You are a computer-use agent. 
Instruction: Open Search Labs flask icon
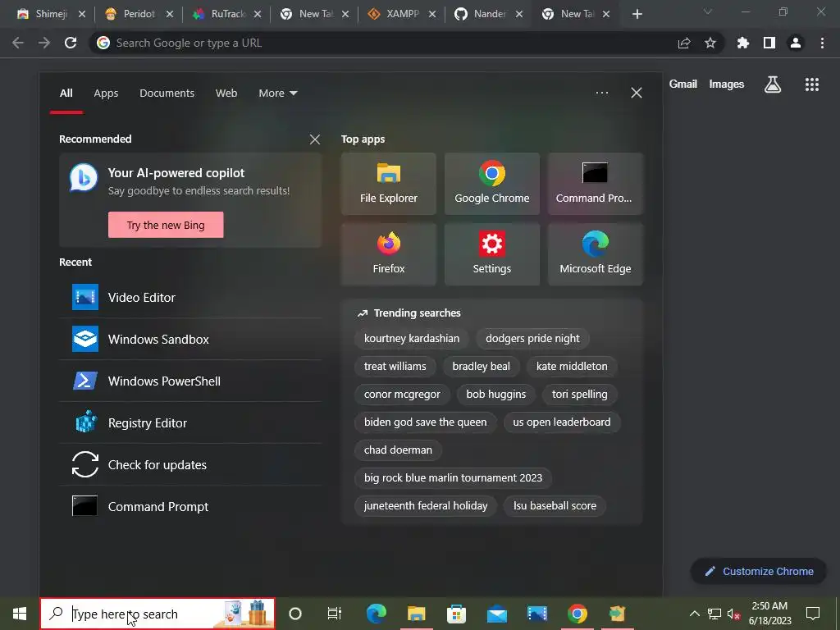click(x=773, y=84)
